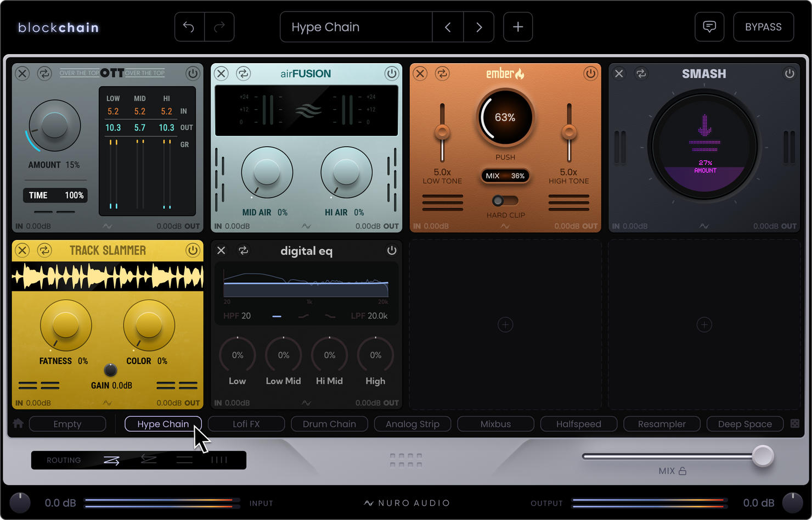Click the ember HIGH TONE slider handle
Image resolution: width=812 pixels, height=520 pixels.
click(x=569, y=132)
